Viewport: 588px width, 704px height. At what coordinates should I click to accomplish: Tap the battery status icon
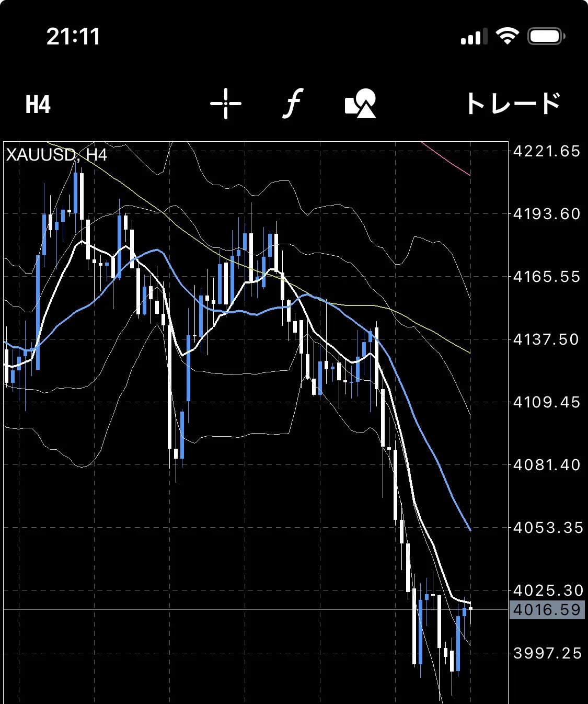546,36
